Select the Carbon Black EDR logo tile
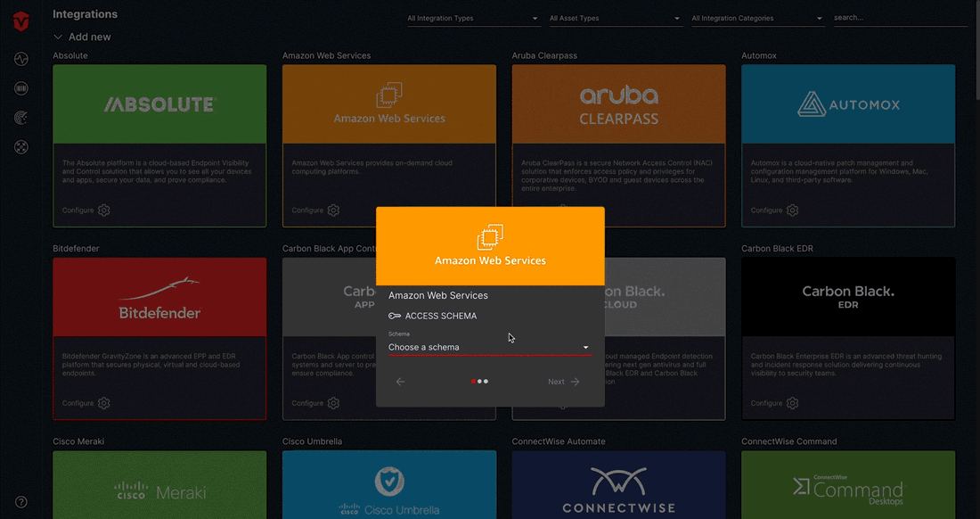Image resolution: width=980 pixels, height=519 pixels. pos(848,297)
